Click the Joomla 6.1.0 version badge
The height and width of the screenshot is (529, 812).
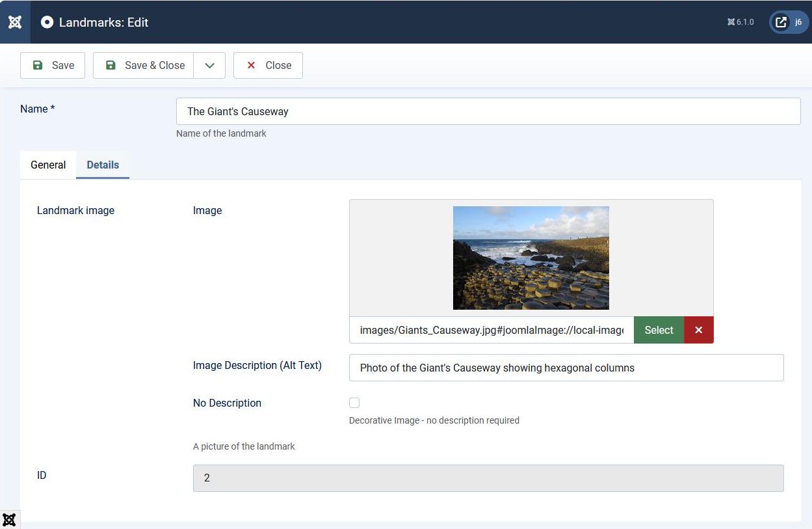tap(740, 22)
